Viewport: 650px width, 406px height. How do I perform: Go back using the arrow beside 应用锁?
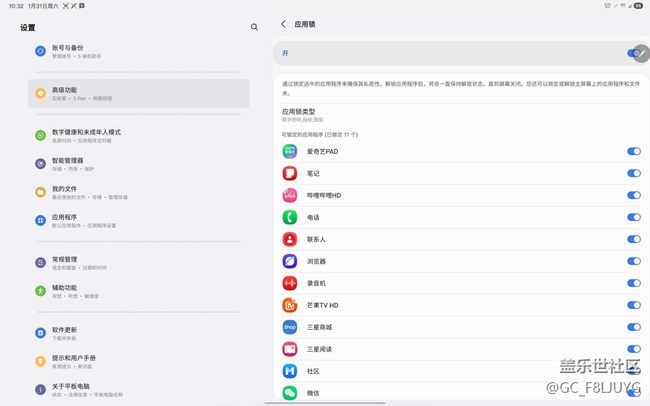click(x=283, y=23)
